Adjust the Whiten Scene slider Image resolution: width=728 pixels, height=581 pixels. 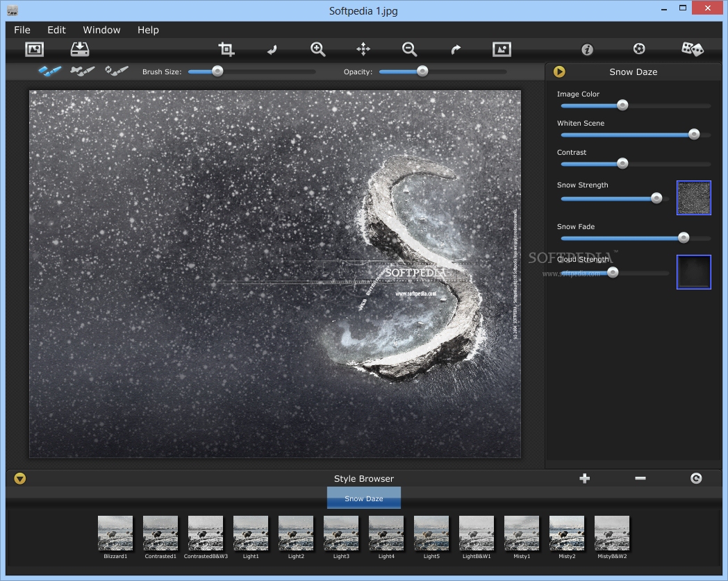click(636, 135)
